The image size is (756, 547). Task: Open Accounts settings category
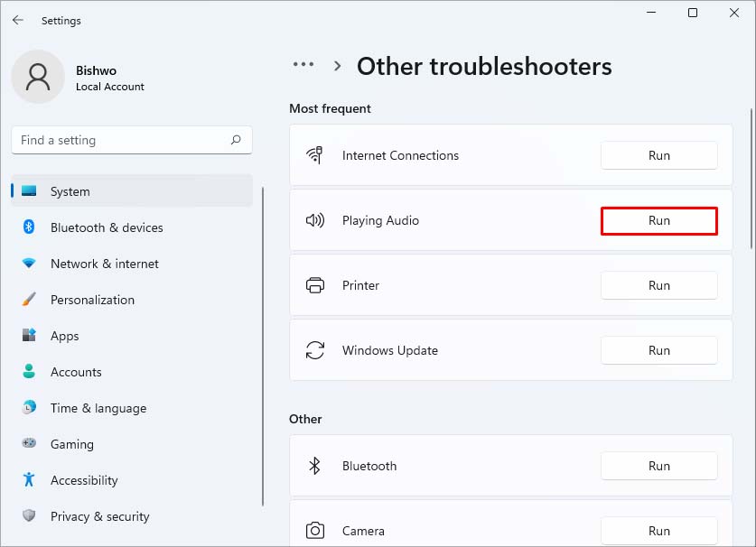(x=132, y=372)
